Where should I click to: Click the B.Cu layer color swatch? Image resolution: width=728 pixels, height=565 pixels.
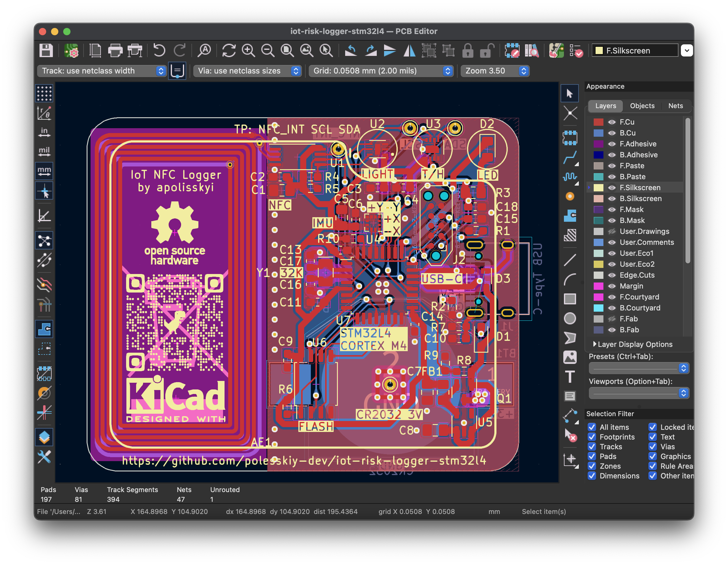click(x=598, y=133)
